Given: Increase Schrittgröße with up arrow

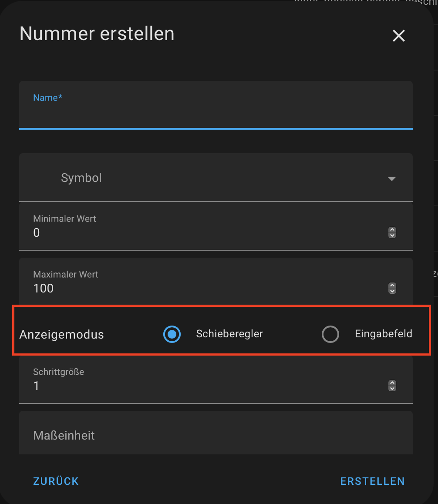Looking at the screenshot, I should pos(392,383).
